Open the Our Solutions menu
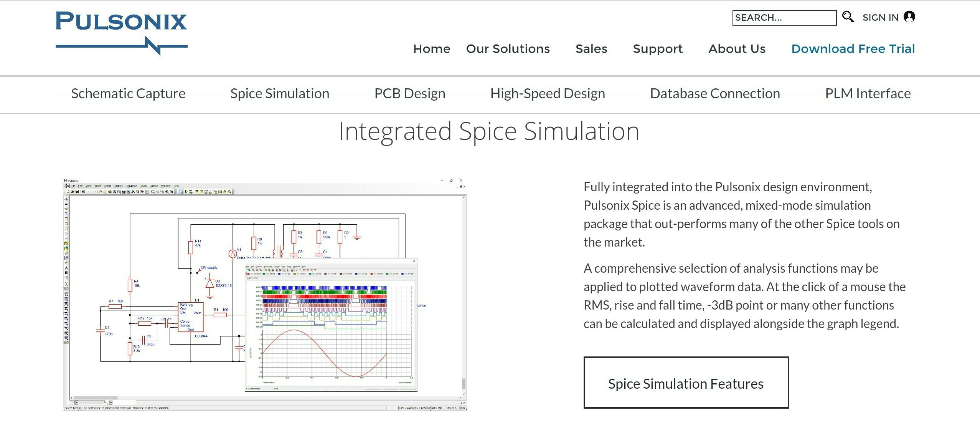The height and width of the screenshot is (444, 980). 508,49
